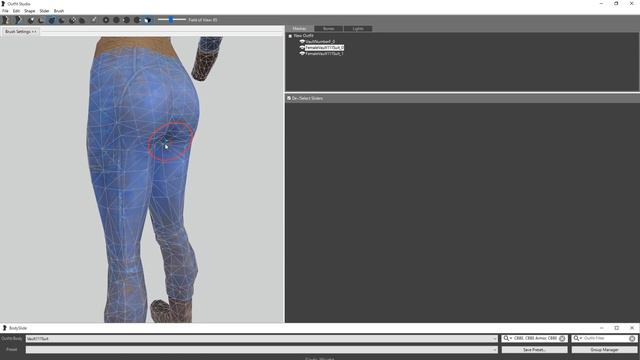The width and height of the screenshot is (640, 360).
Task: Open the Outfit/Body dropdown in BodySlide
Action: point(262,338)
